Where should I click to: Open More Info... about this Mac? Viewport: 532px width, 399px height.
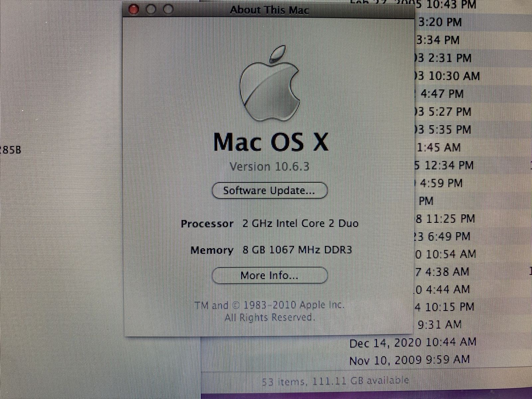point(270,275)
